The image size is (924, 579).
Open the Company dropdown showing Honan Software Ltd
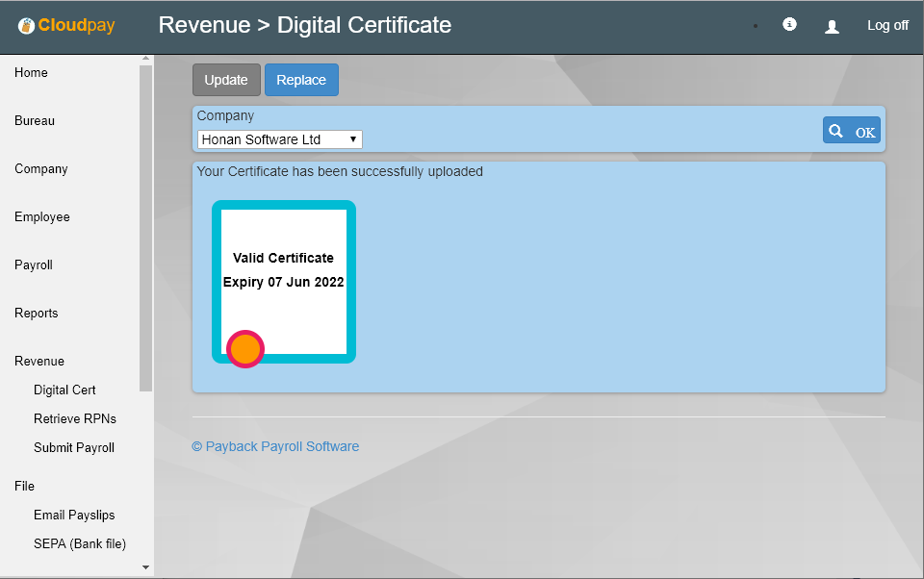pos(279,139)
